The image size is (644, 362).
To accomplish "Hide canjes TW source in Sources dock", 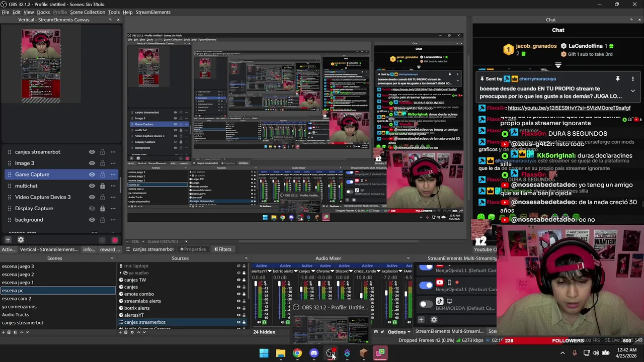I will tap(238, 280).
